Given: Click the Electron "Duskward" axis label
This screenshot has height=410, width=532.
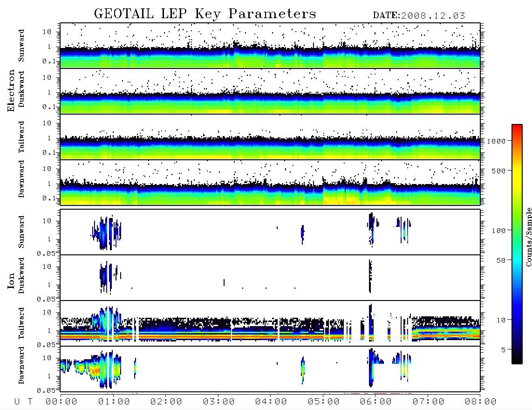Looking at the screenshot, I should pyautogui.click(x=21, y=89).
